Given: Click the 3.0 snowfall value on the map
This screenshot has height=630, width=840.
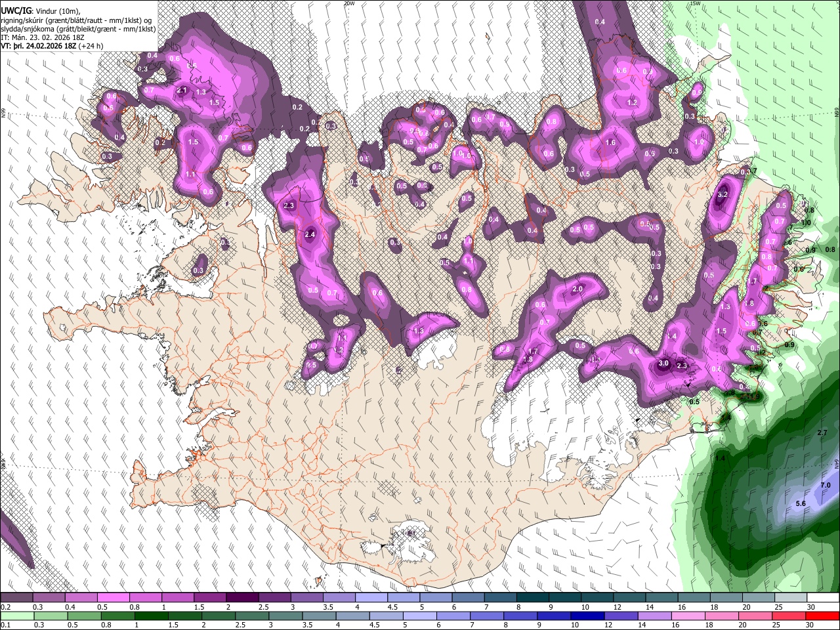Looking at the screenshot, I should [x=663, y=364].
